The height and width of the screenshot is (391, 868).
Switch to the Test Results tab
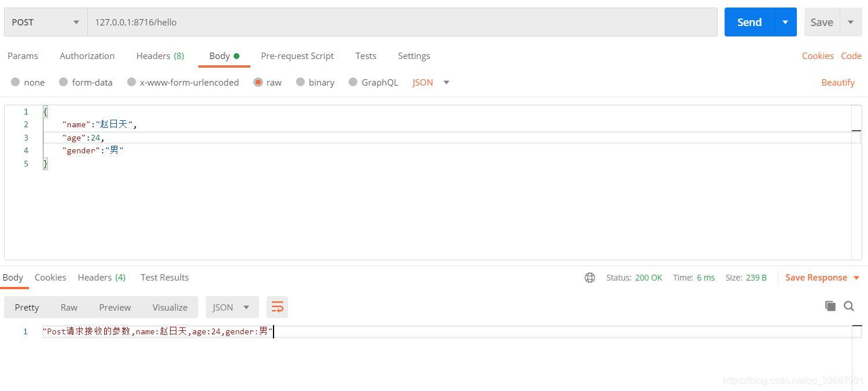[x=165, y=277]
